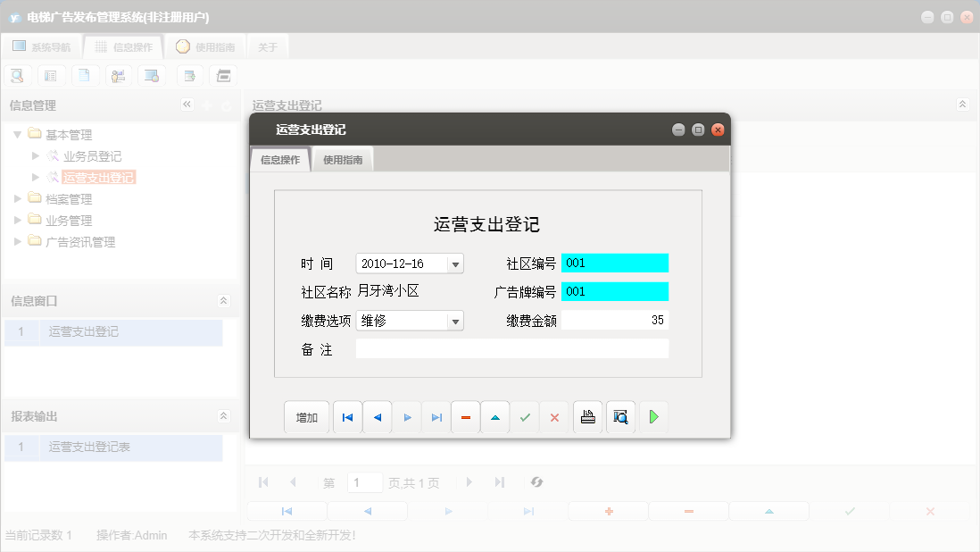Click the green run arrow in the dialog
Image resolution: width=980 pixels, height=552 pixels.
click(653, 416)
